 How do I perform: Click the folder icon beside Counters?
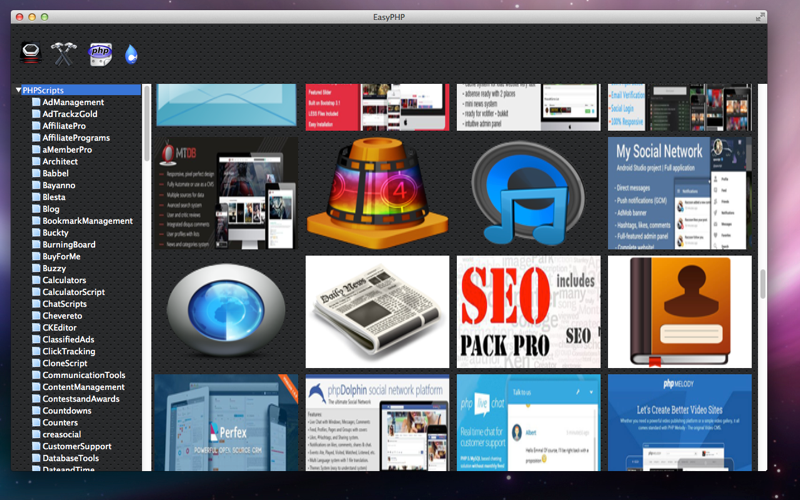(36, 422)
